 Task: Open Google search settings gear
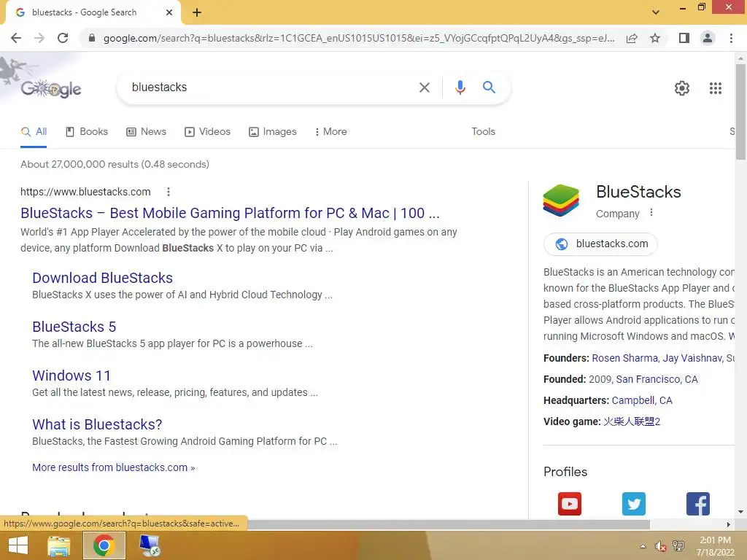682,88
